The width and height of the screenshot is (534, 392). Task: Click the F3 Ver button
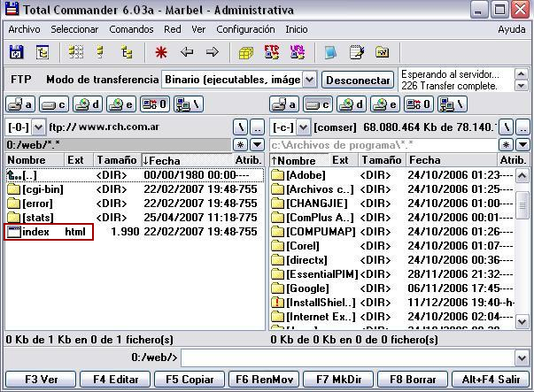coord(41,379)
